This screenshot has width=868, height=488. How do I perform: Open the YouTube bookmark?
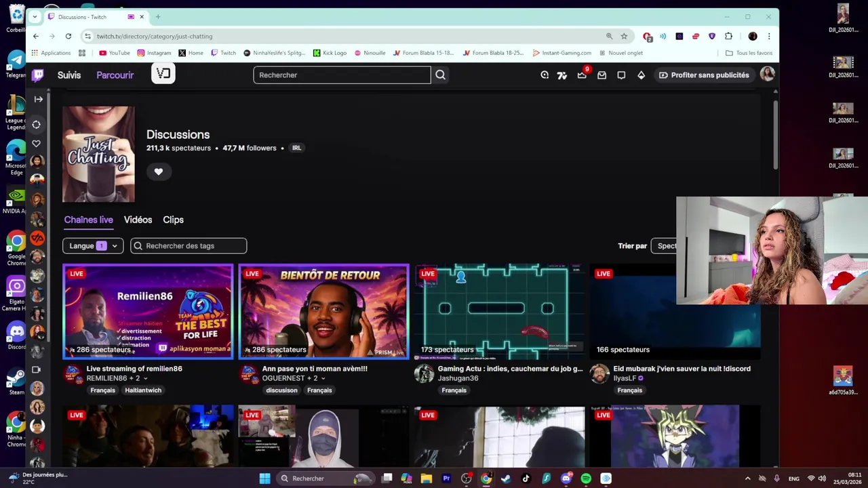114,53
